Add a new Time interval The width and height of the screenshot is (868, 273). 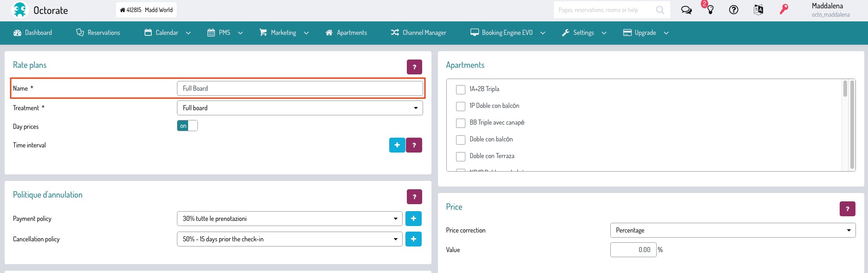click(397, 145)
